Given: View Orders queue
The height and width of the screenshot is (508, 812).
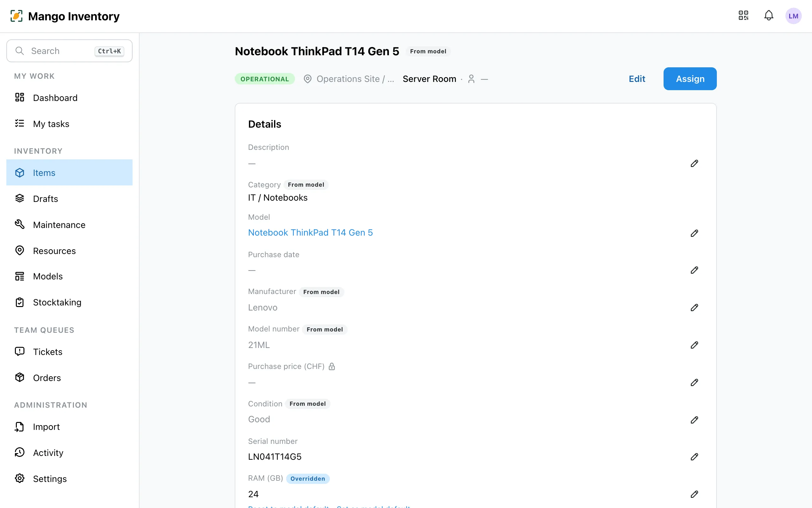Looking at the screenshot, I should pyautogui.click(x=69, y=378).
